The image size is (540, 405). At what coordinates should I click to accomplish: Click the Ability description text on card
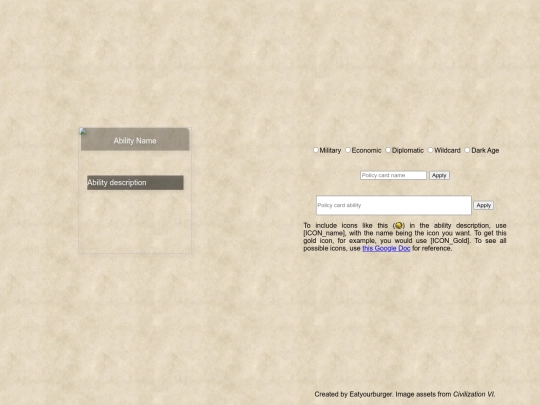pyautogui.click(x=117, y=183)
